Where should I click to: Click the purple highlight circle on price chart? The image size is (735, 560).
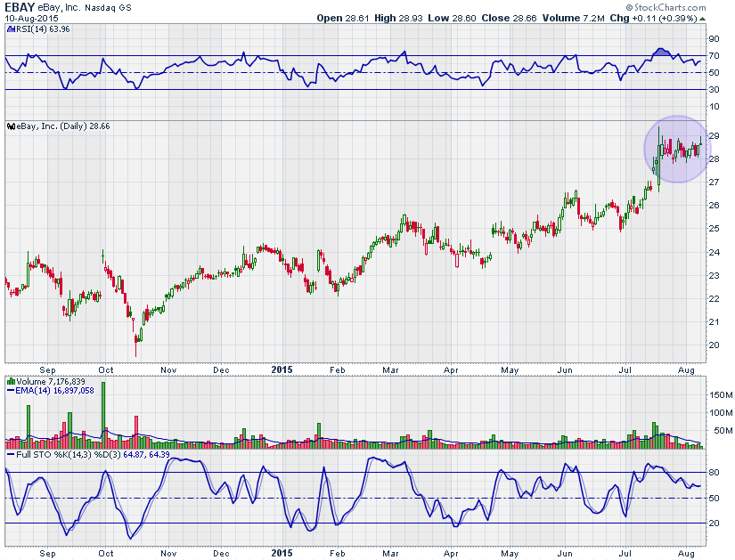(x=674, y=149)
